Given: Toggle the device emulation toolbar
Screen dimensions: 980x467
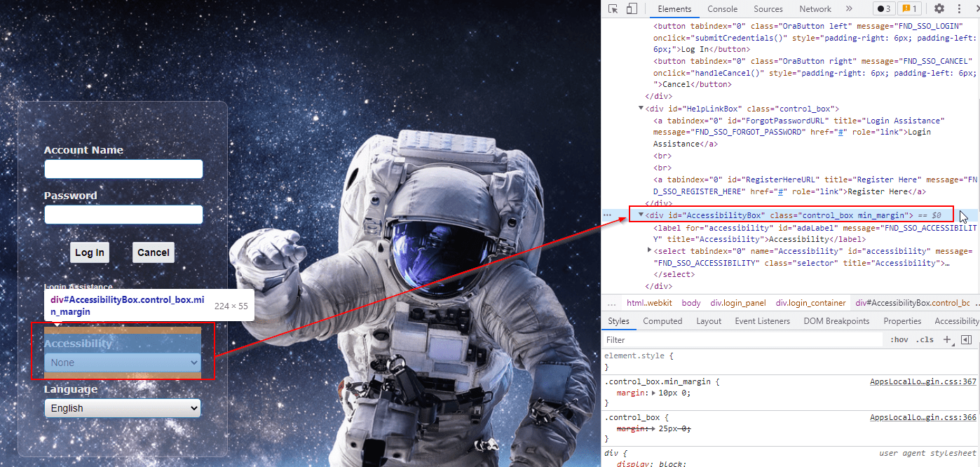Looking at the screenshot, I should coord(632,8).
